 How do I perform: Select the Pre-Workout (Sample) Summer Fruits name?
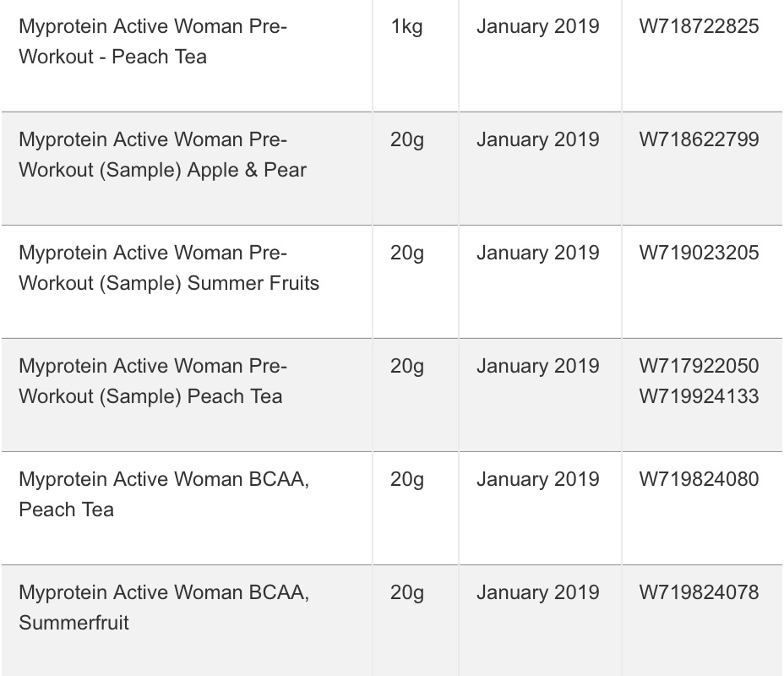[169, 268]
